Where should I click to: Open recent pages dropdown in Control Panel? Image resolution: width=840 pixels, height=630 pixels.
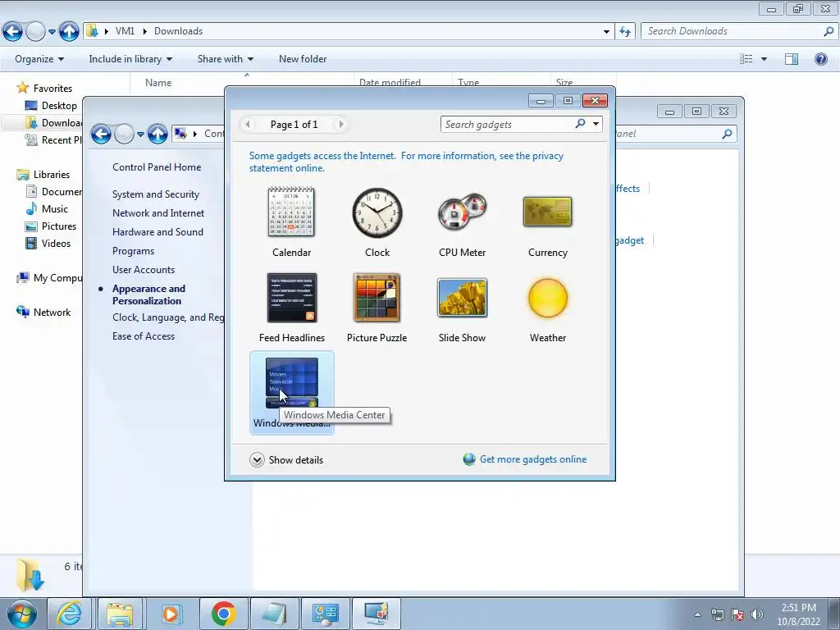tap(140, 134)
